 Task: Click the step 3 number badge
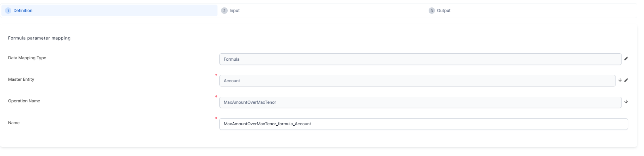click(431, 11)
